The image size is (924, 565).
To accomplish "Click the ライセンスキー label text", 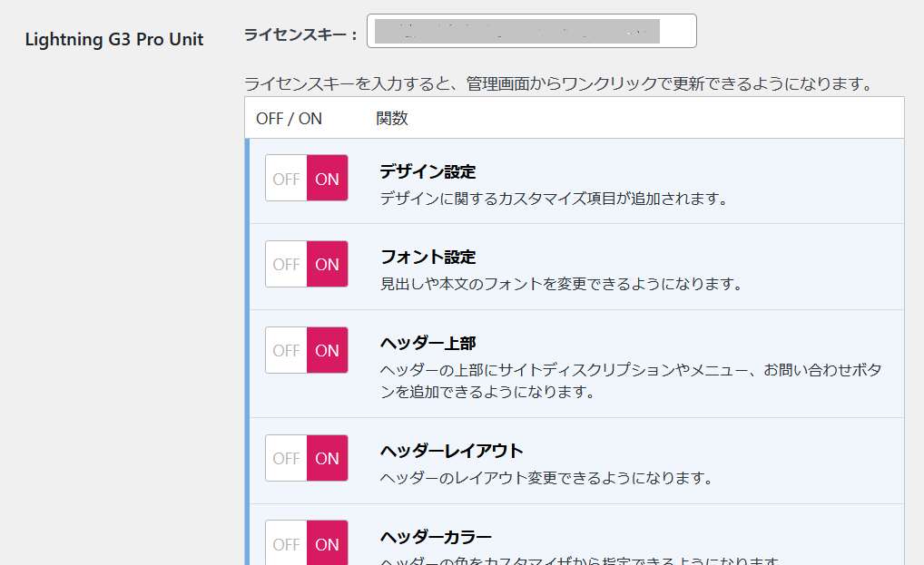I will (300, 34).
